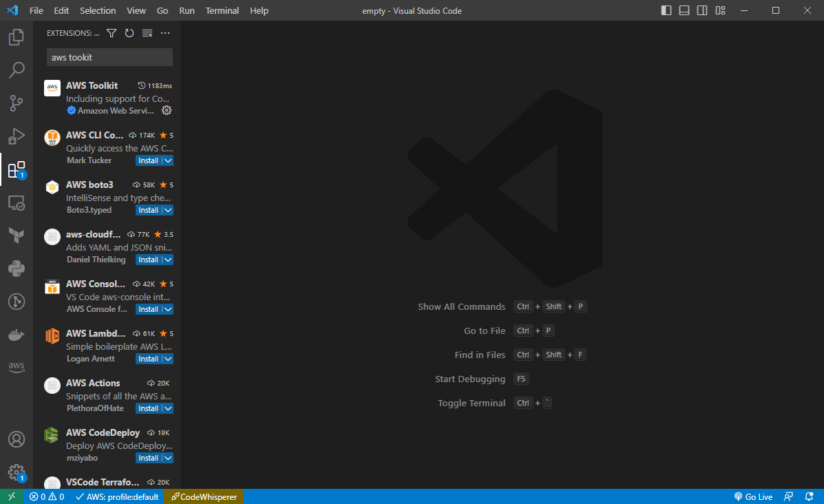The height and width of the screenshot is (504, 824).
Task: Click the VS Code logo in title bar
Action: [x=12, y=10]
